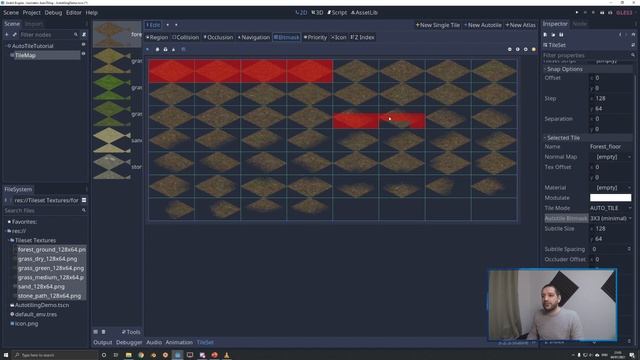Toggle visibility of AutoTileTutorial node
The image size is (640, 360).
click(84, 45)
